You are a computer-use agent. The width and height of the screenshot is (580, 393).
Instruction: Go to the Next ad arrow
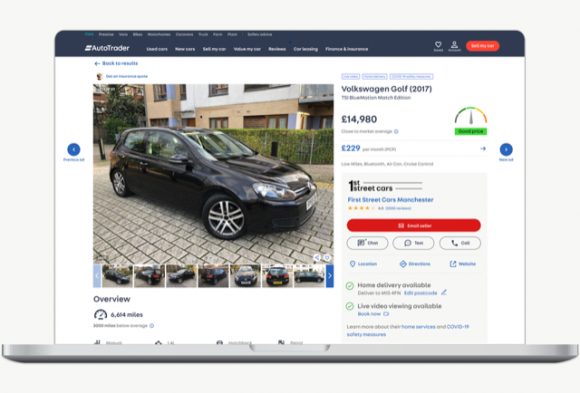506,150
